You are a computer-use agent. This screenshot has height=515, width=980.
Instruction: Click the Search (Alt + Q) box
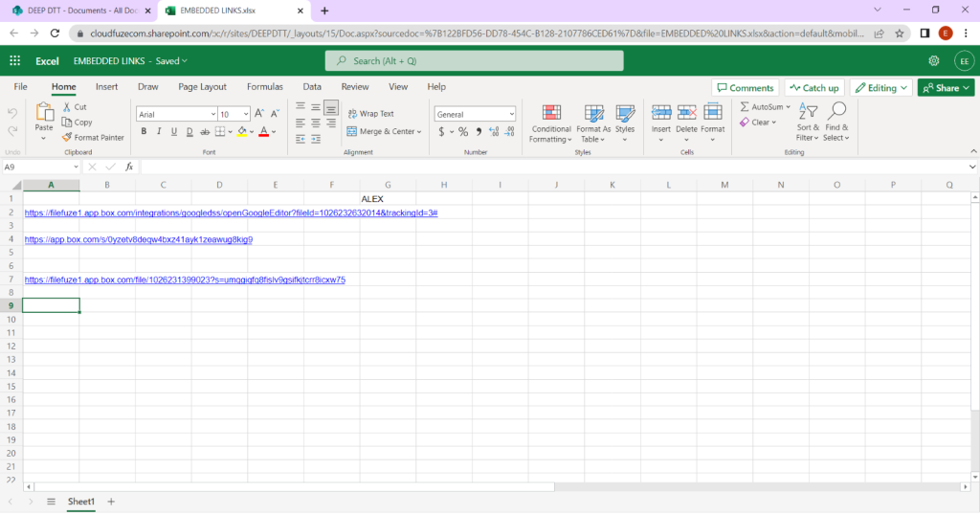click(x=474, y=60)
